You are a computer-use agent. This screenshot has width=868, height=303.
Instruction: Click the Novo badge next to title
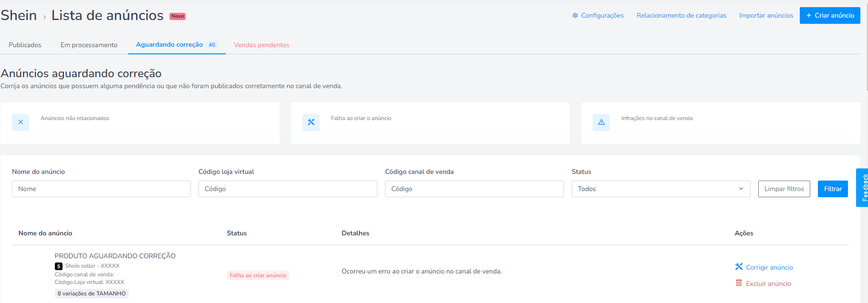[178, 16]
